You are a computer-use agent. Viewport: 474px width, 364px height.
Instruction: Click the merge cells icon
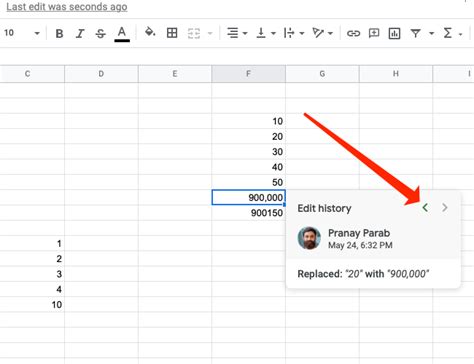pyautogui.click(x=194, y=33)
